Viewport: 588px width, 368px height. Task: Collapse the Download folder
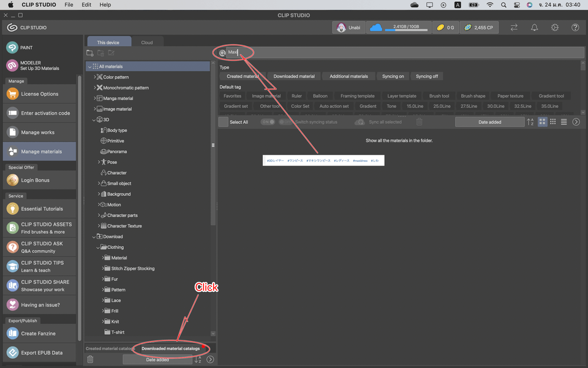point(94,237)
